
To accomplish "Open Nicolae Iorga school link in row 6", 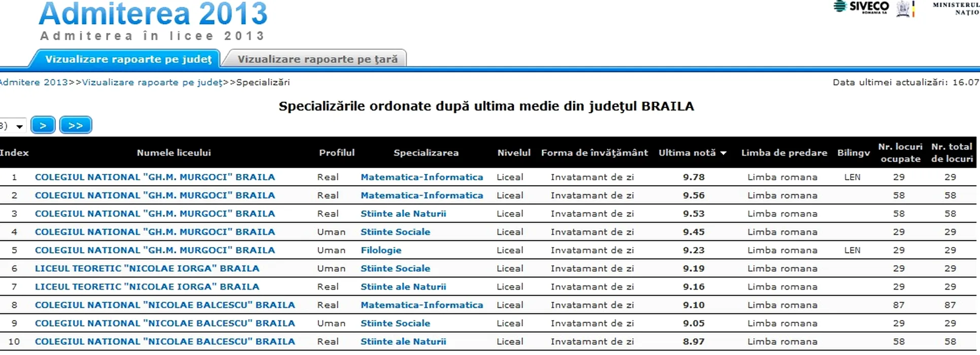I will 147,268.
